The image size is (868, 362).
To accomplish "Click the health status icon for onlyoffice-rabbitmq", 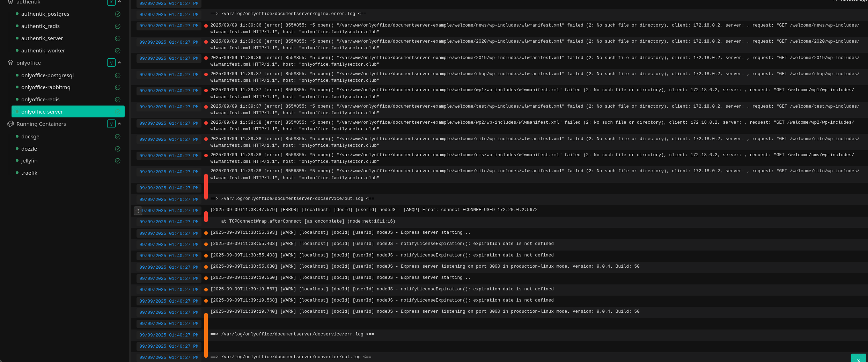I will point(118,87).
